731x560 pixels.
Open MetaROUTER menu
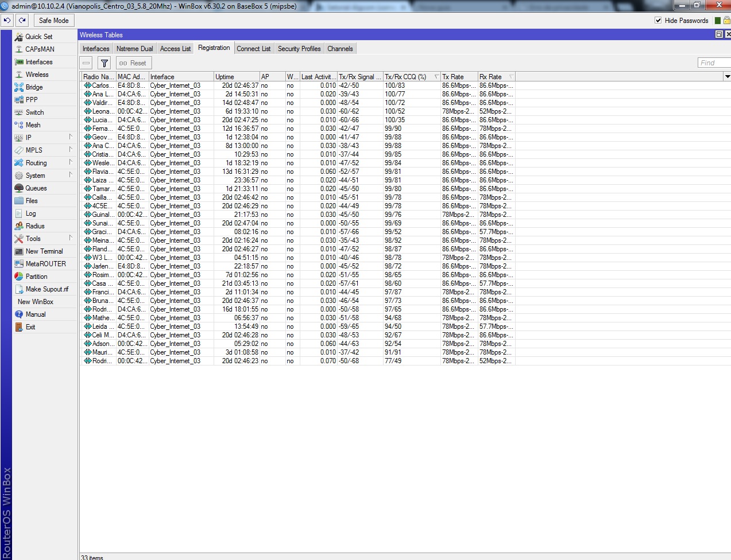(x=45, y=264)
